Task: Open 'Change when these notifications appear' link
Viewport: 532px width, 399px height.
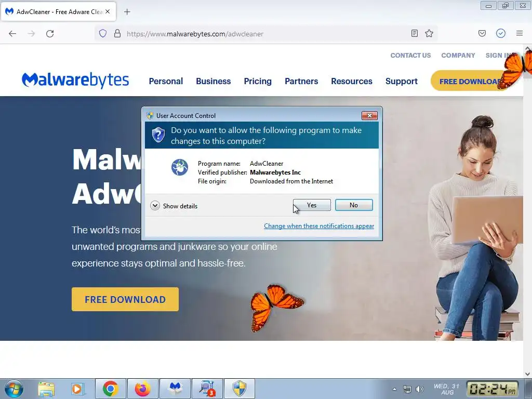Action: [x=319, y=226]
